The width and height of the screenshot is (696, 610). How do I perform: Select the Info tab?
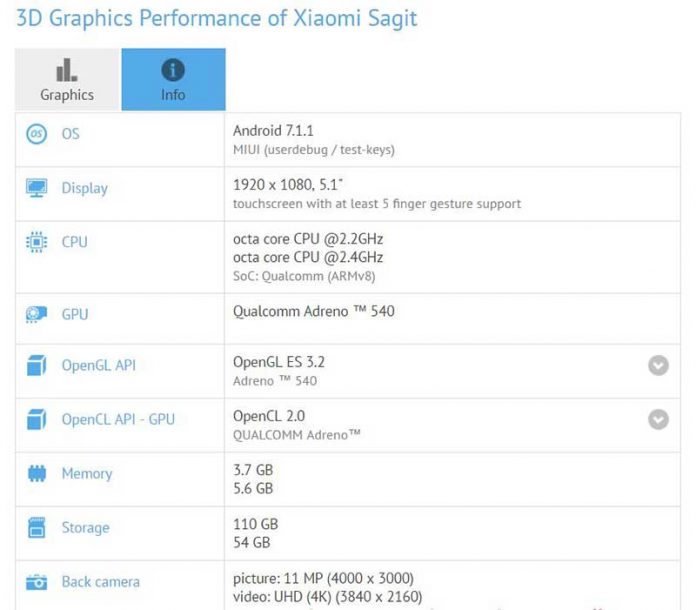pos(173,80)
